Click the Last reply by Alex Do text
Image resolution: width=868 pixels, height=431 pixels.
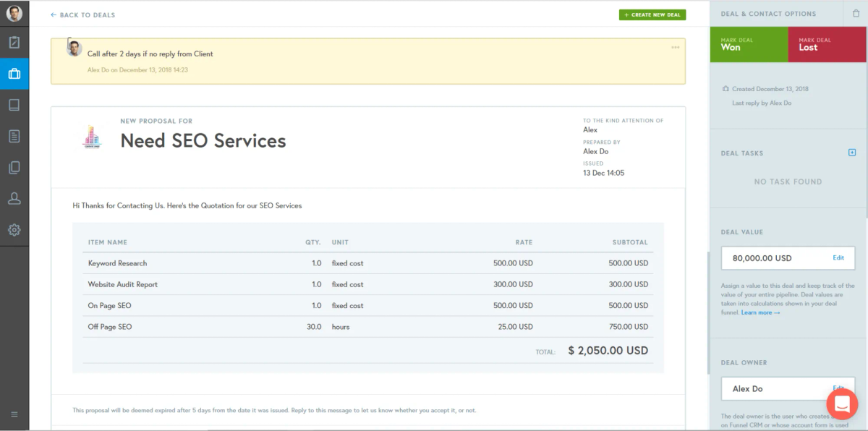[x=762, y=103]
